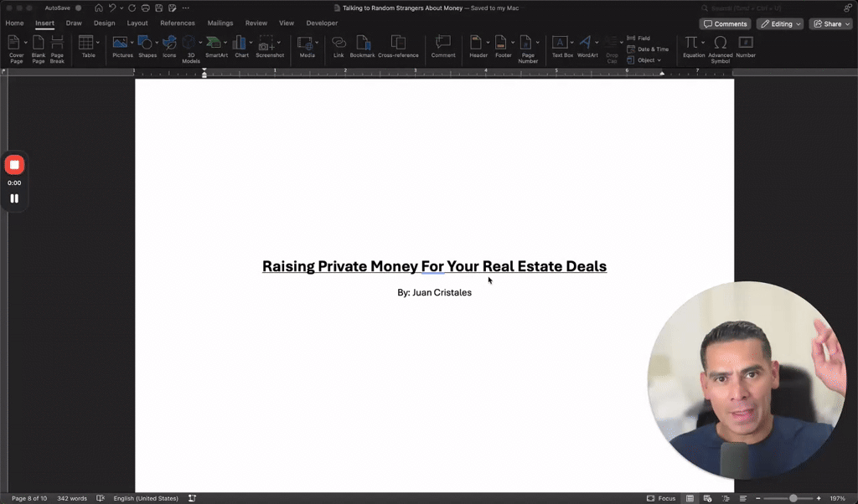The height and width of the screenshot is (504, 858).
Task: Toggle the AutoSave switch
Action: click(x=78, y=8)
